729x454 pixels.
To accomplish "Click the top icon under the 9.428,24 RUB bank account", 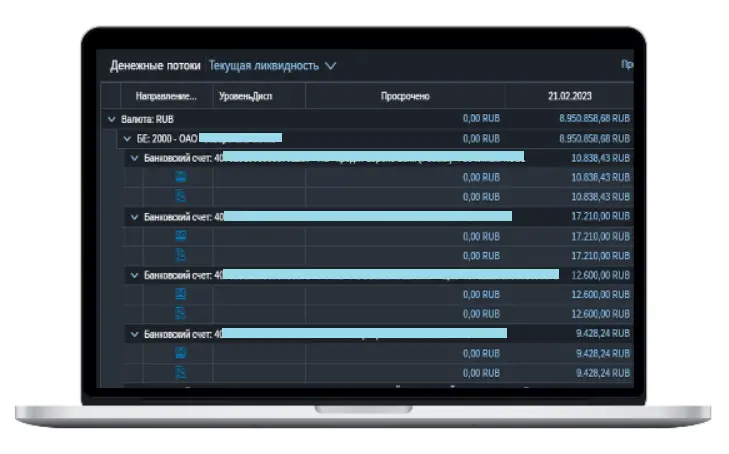I will point(181,353).
